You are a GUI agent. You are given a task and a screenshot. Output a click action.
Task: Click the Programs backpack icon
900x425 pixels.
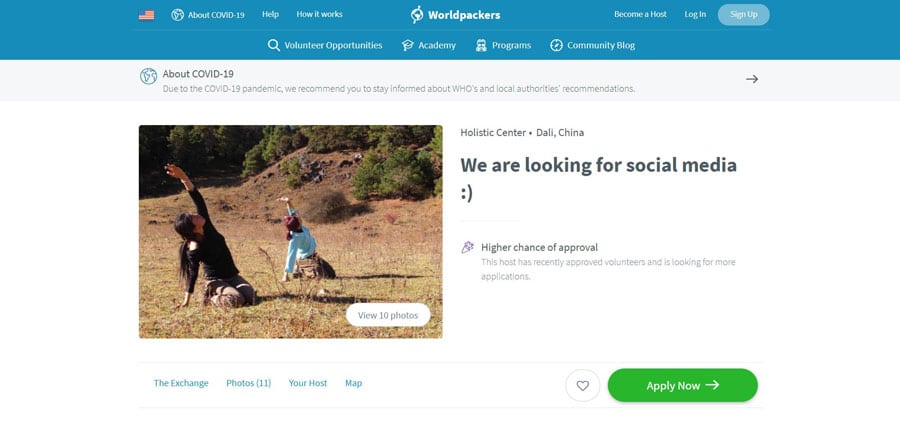481,45
